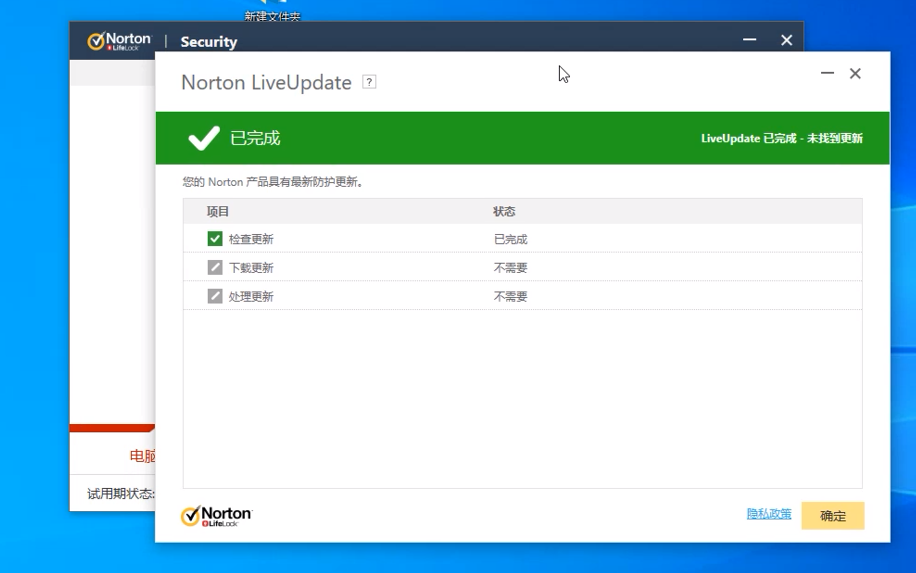
Task: Close the Norton Security main window
Action: (x=787, y=40)
